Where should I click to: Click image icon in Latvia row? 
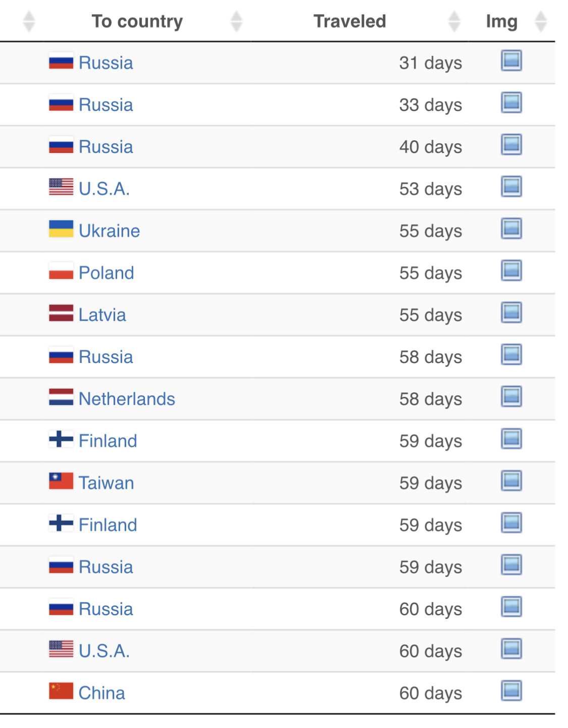point(511,313)
